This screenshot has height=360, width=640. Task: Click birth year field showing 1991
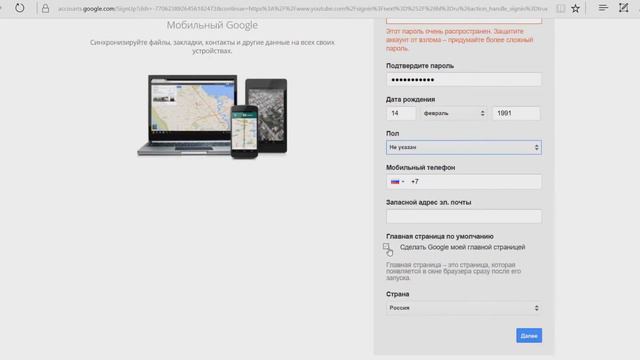coord(516,113)
